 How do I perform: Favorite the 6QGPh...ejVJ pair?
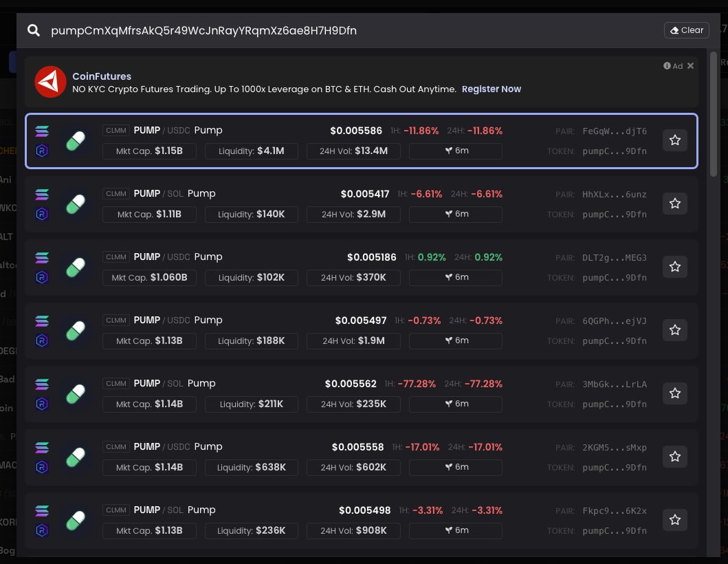pos(674,330)
